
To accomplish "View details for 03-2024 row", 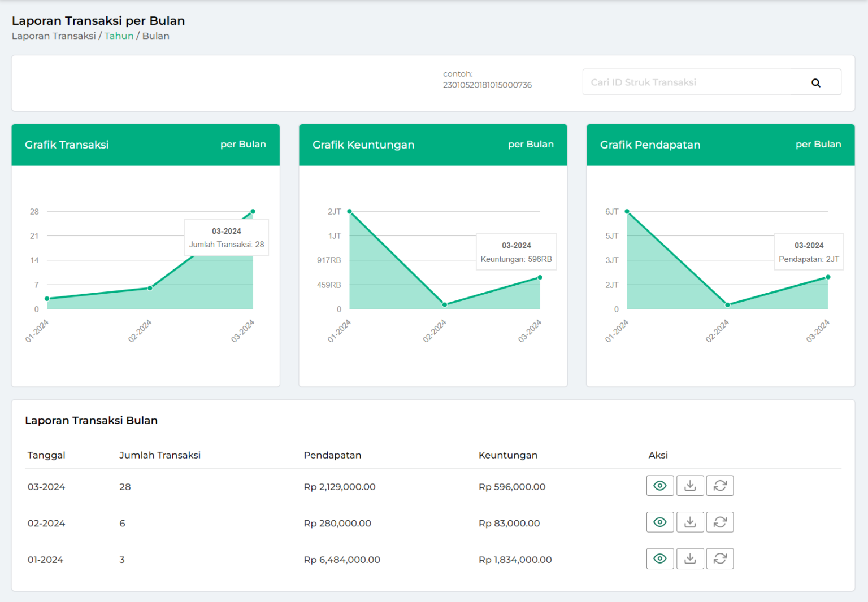I will [659, 486].
